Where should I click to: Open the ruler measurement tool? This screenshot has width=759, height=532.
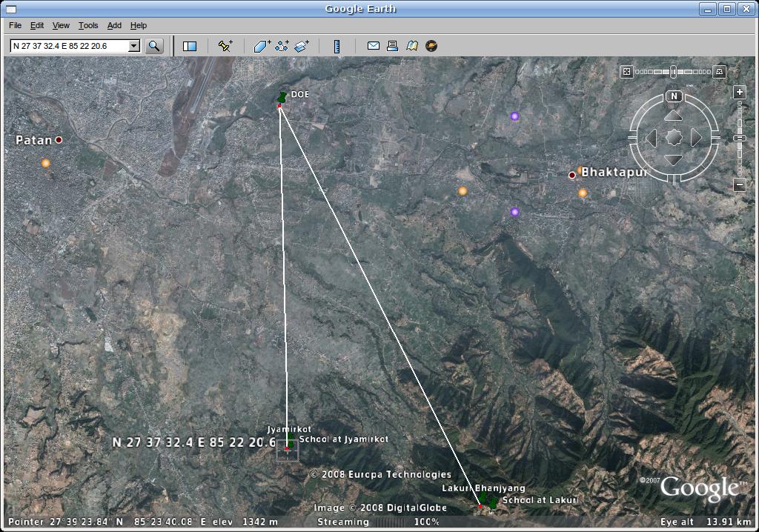[x=337, y=46]
